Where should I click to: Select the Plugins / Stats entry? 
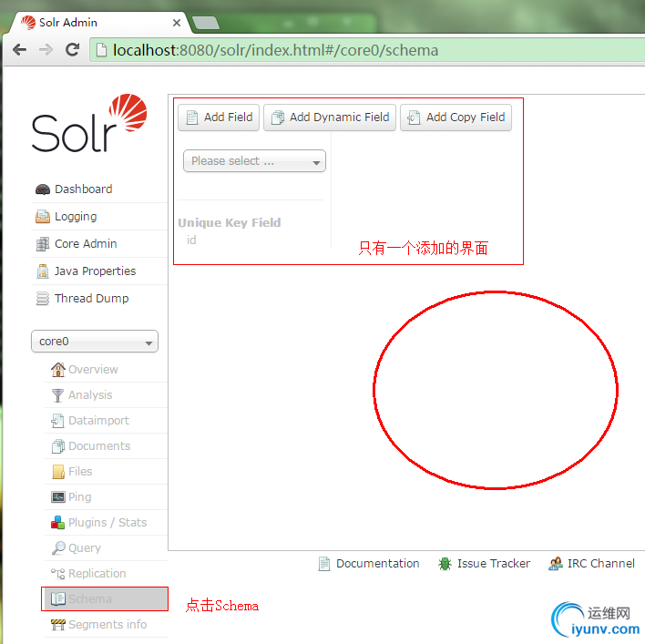coord(106,522)
